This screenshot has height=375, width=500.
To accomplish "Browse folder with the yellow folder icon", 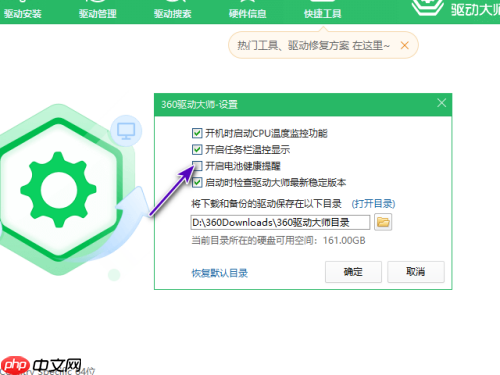I will pyautogui.click(x=383, y=222).
